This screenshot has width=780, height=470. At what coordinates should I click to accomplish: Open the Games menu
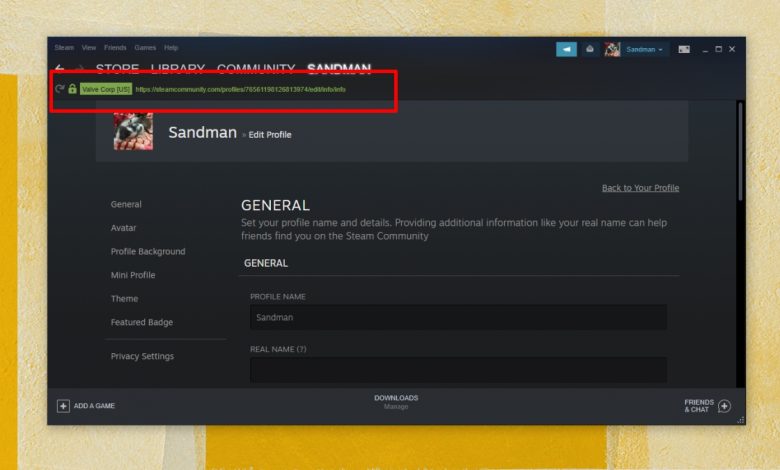[x=145, y=48]
